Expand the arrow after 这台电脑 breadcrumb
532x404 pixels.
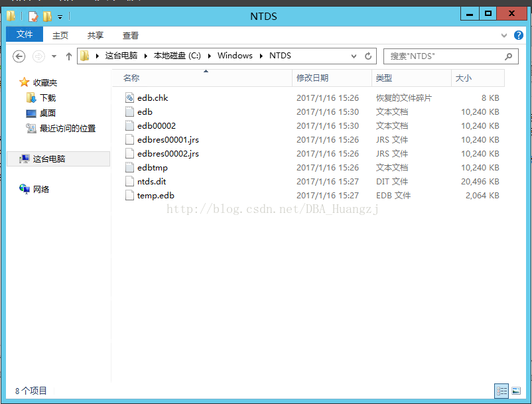point(145,56)
